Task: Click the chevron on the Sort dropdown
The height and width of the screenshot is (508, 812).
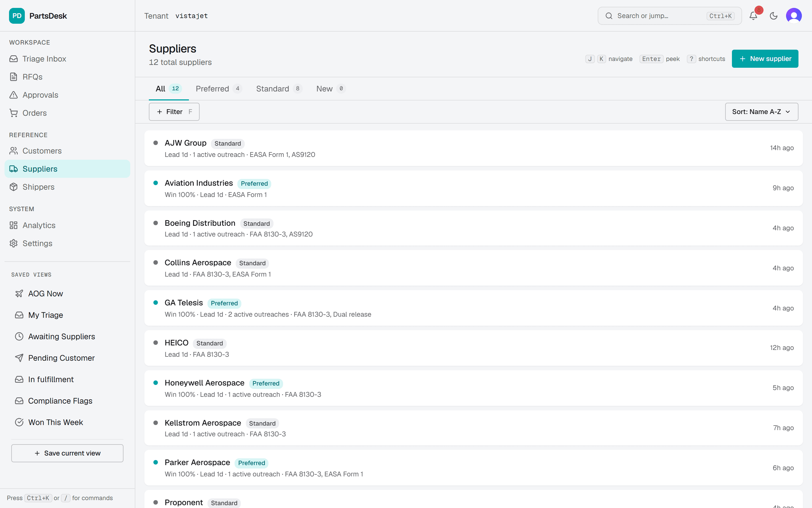Action: tap(788, 112)
